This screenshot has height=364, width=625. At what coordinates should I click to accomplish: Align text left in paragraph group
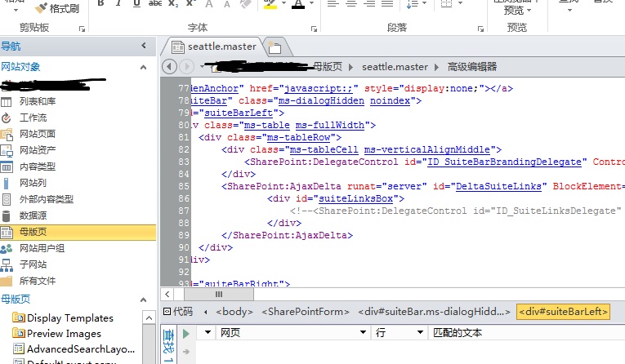coord(333,3)
